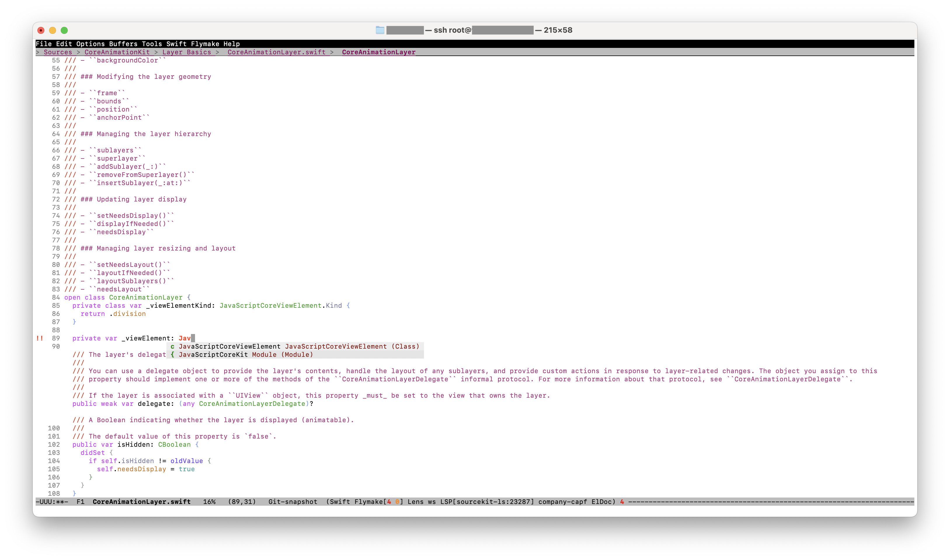Click oldValue on line 104
The width and height of the screenshot is (950, 560).
pos(186,461)
